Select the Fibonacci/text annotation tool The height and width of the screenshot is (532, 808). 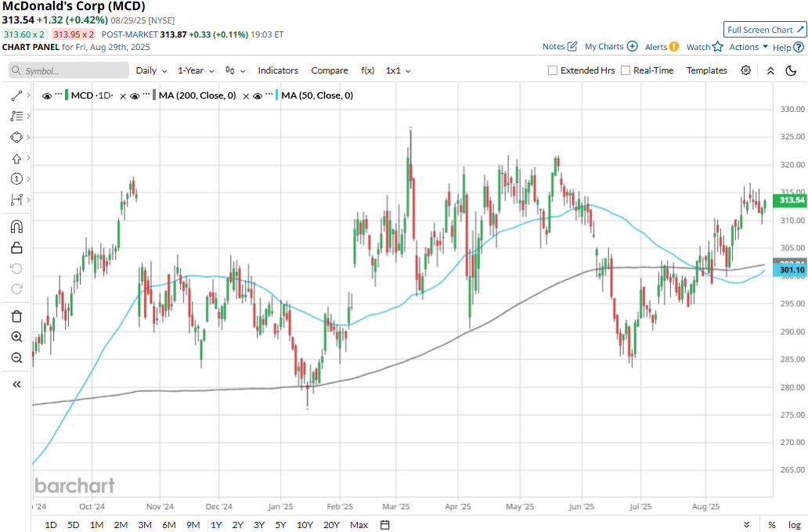point(16,117)
